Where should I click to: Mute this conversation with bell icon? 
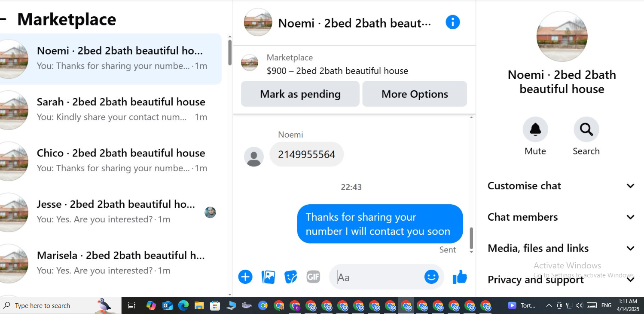tap(535, 129)
